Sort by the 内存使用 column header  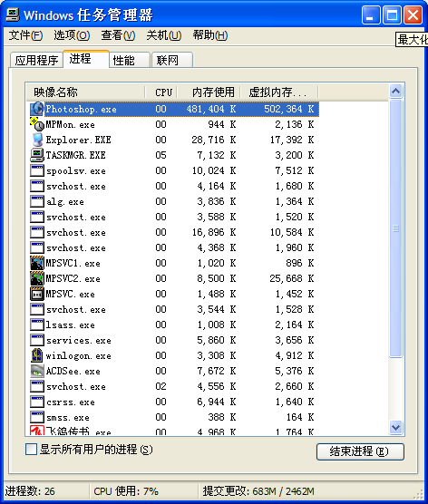209,92
